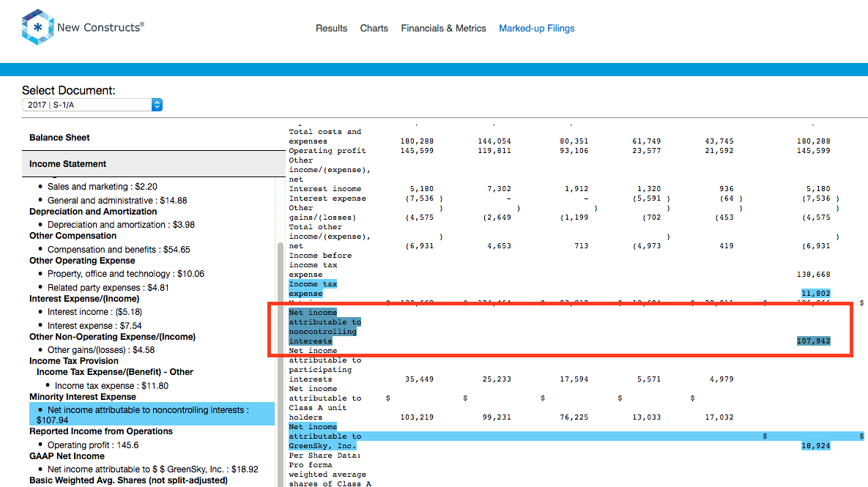
Task: Click the Depreciation and Amortization heading
Action: (93, 212)
